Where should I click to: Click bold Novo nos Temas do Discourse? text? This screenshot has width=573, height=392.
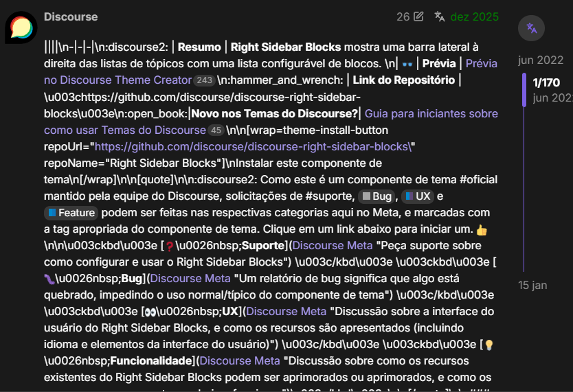click(x=274, y=113)
